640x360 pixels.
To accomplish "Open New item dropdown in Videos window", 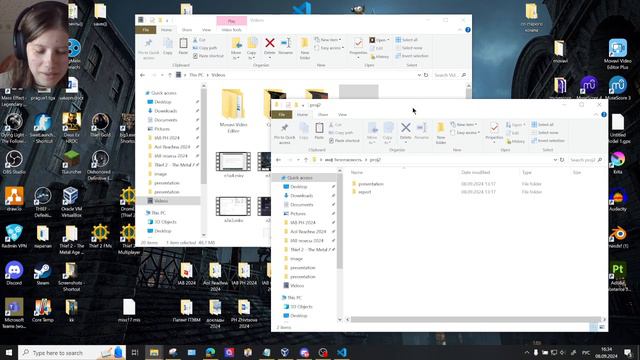I will pyautogui.click(x=328, y=40).
